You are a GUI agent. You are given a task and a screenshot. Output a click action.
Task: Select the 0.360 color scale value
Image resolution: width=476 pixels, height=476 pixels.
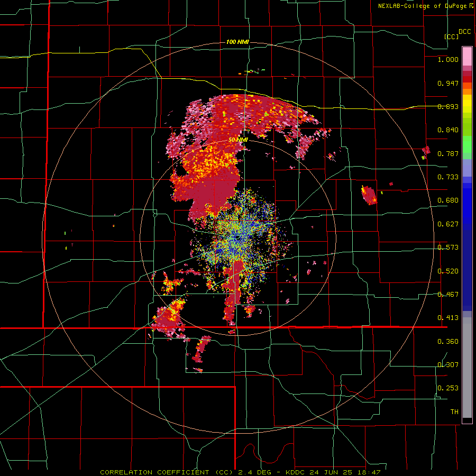click(448, 342)
